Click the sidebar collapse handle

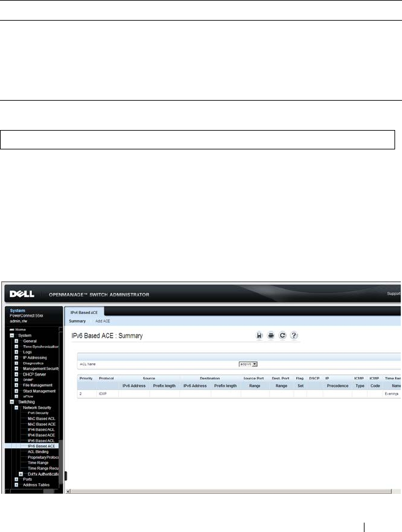[x=66, y=476]
